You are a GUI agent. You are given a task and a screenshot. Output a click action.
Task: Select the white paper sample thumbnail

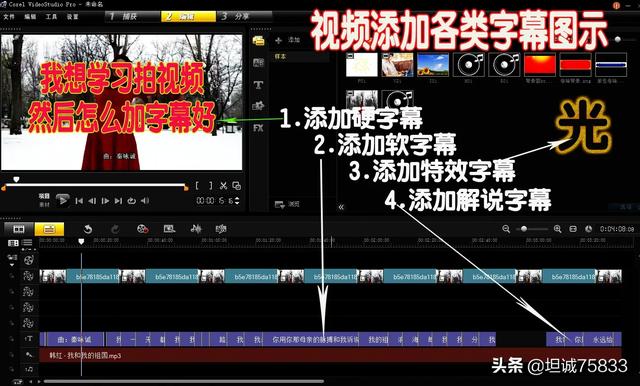362,64
